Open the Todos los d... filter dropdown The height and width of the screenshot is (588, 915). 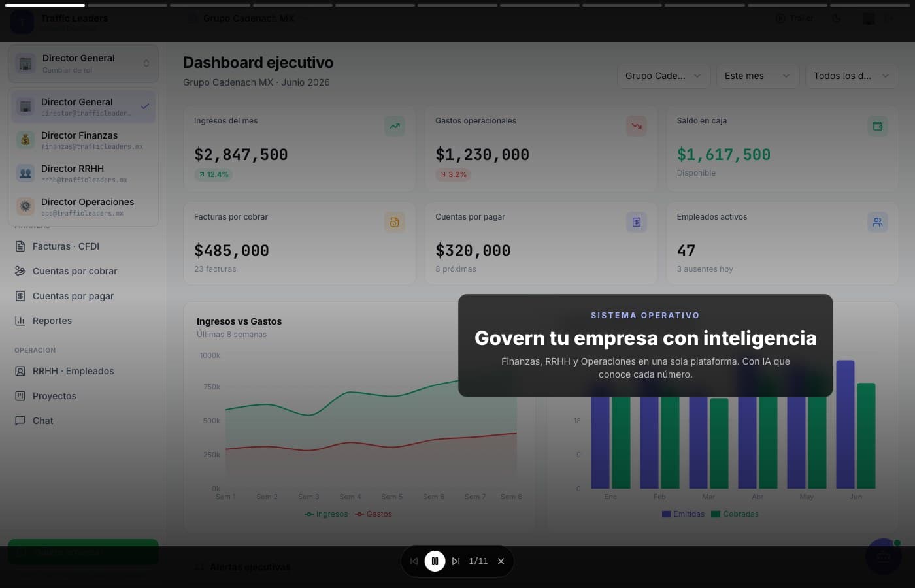tap(852, 76)
